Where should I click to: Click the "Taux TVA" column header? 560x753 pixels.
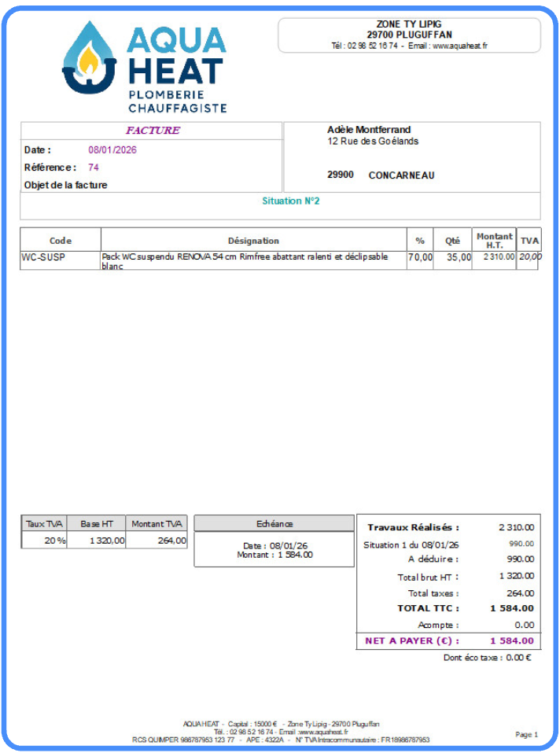point(44,524)
